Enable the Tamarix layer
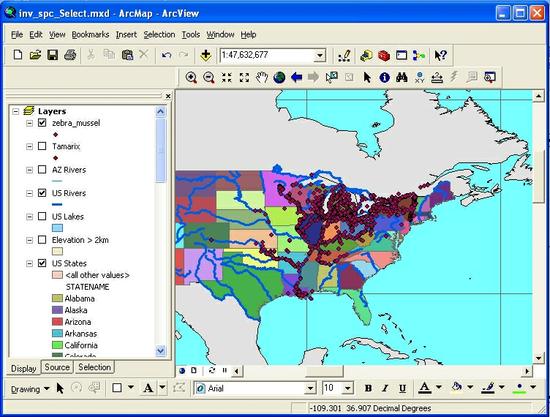This screenshot has height=417, width=550. click(x=42, y=146)
